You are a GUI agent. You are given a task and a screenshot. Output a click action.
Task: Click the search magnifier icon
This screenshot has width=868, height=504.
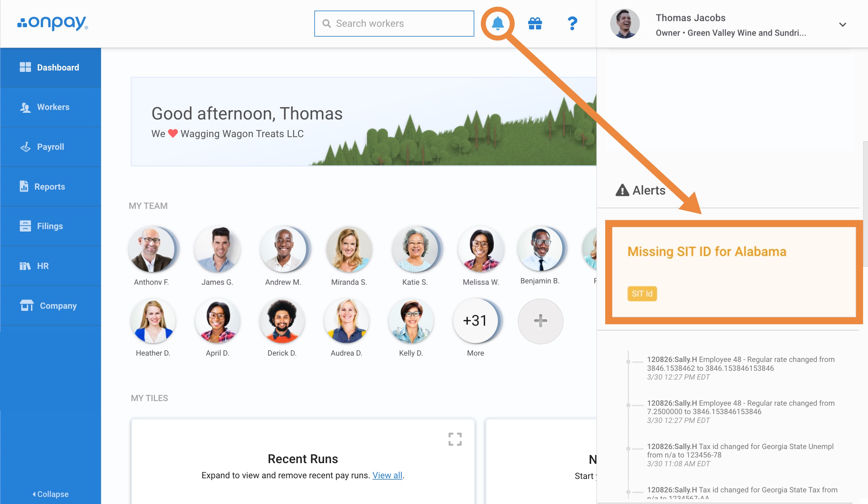click(327, 24)
